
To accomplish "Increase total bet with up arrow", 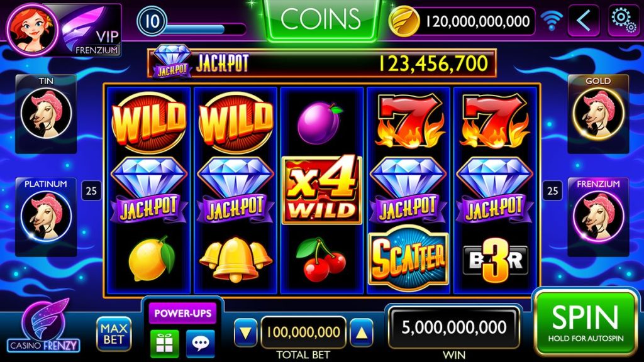I will pos(362,332).
